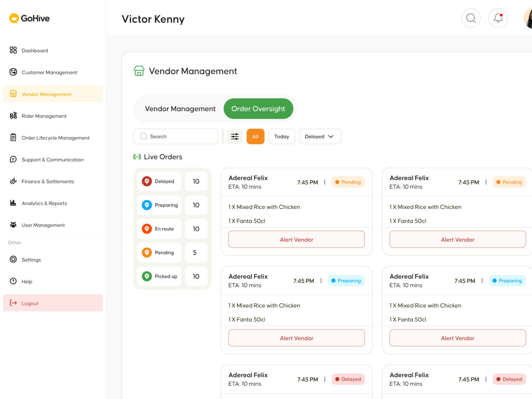Open Settings from the sidebar

point(53,259)
